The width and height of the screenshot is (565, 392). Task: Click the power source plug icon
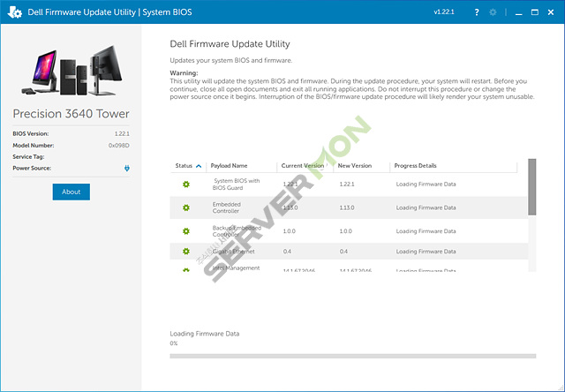click(x=127, y=168)
